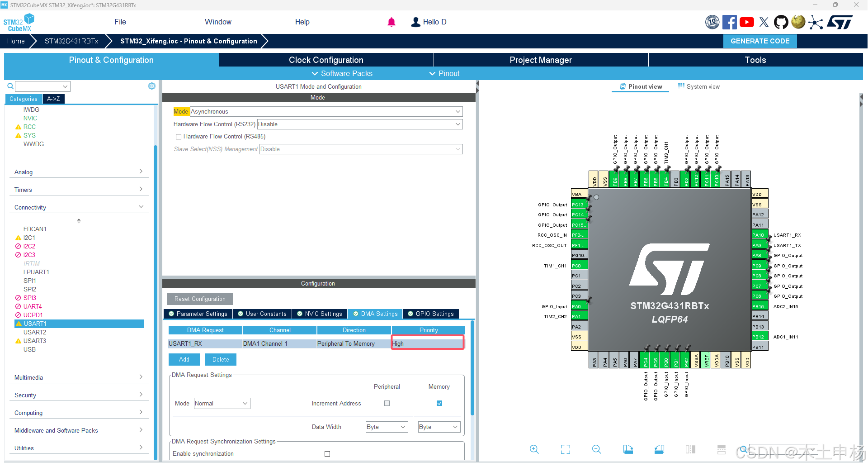Flip the chip view vertically
This screenshot has height=467, width=868.
[722, 449]
